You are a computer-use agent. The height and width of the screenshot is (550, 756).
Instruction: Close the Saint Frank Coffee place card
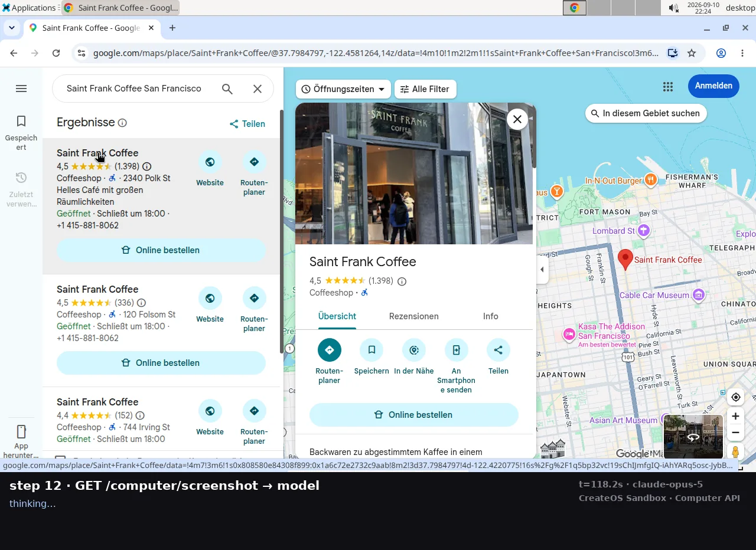click(x=517, y=119)
